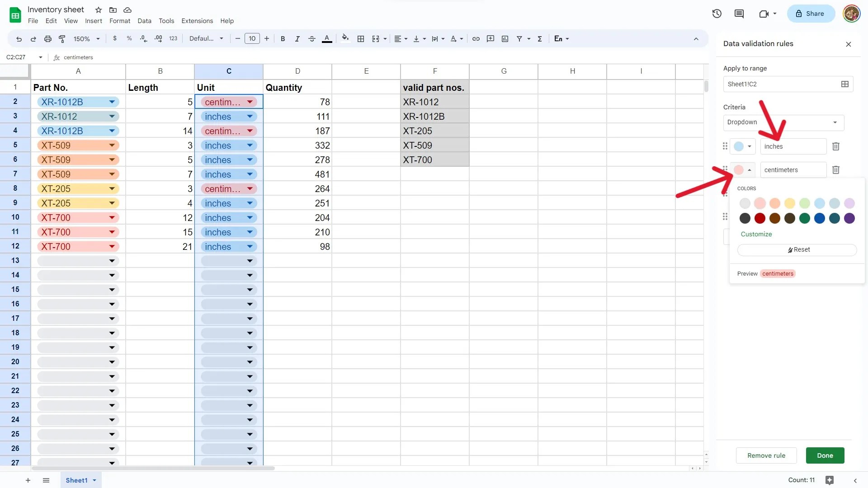Screen dimensions: 868x488
Task: Toggle bold formatting
Action: (x=283, y=39)
